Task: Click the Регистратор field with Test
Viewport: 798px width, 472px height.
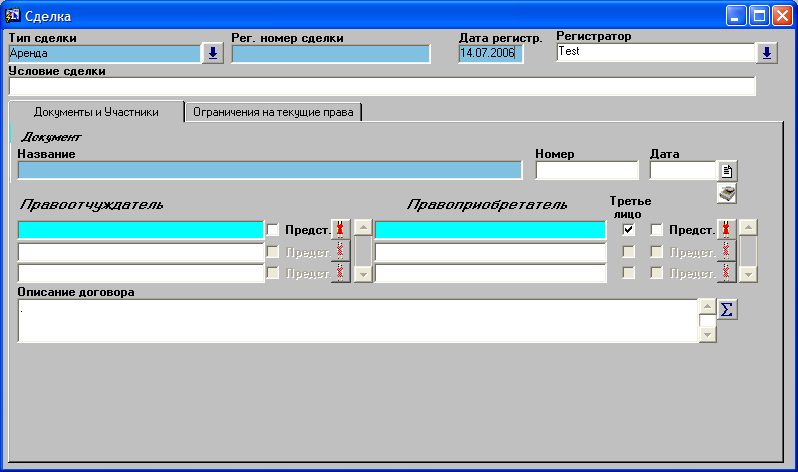Action: coord(656,52)
